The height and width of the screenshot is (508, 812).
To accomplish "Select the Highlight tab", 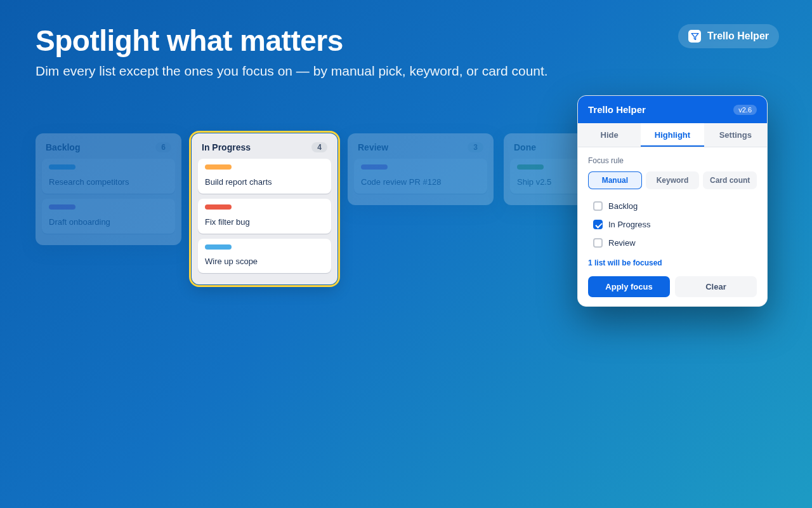I will tap(672, 135).
